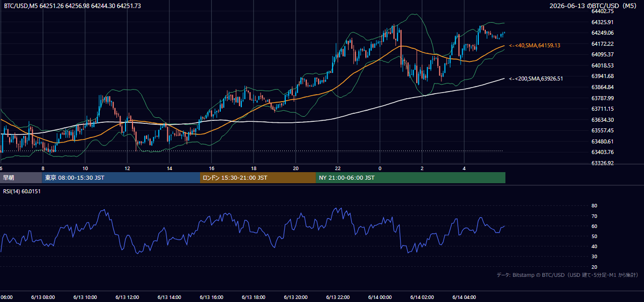Click RSI axis level 20
The width and height of the screenshot is (644, 302).
point(594,267)
